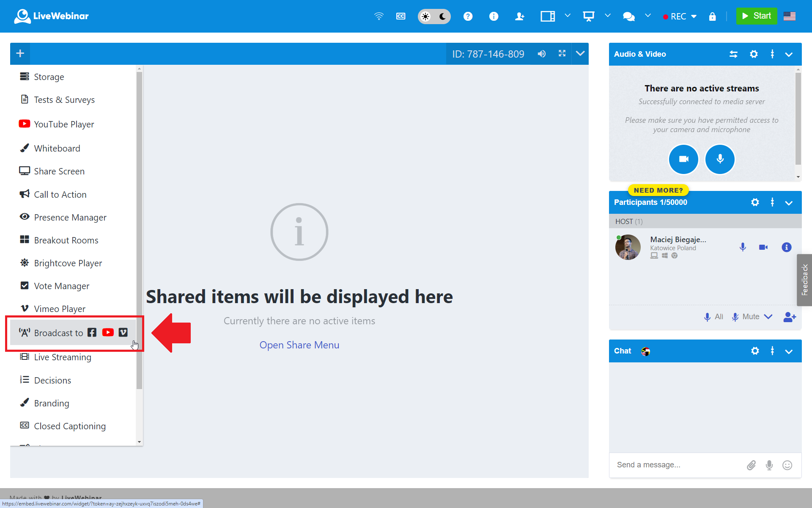This screenshot has width=812, height=508.
Task: Open the Whiteboard menu item
Action: point(57,148)
